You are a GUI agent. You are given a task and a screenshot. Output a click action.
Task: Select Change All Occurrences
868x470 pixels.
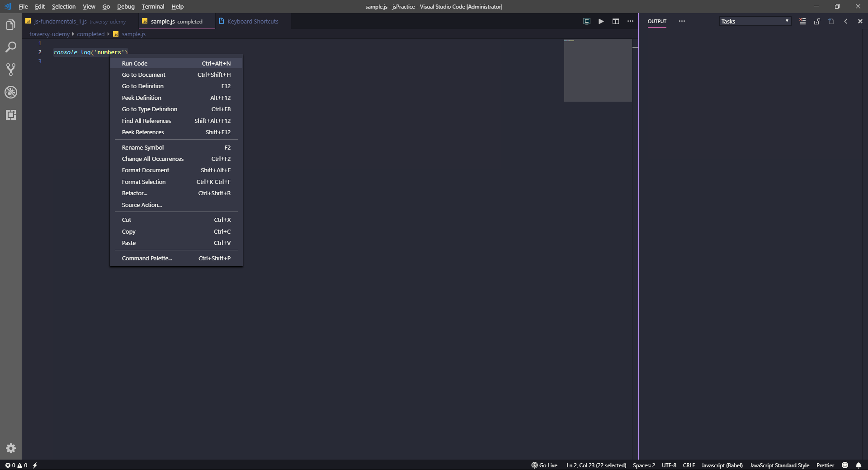(176, 159)
